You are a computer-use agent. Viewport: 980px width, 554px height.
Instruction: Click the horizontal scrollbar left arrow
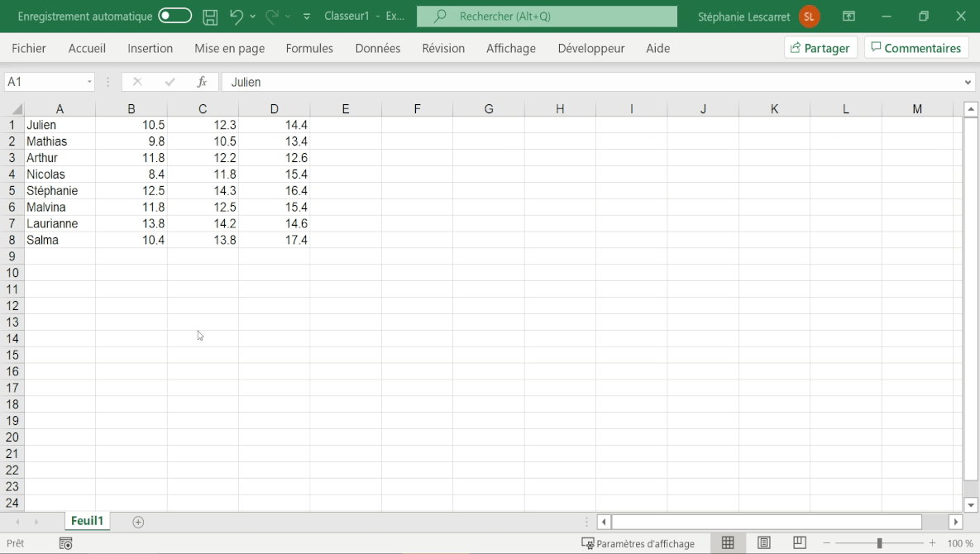604,522
